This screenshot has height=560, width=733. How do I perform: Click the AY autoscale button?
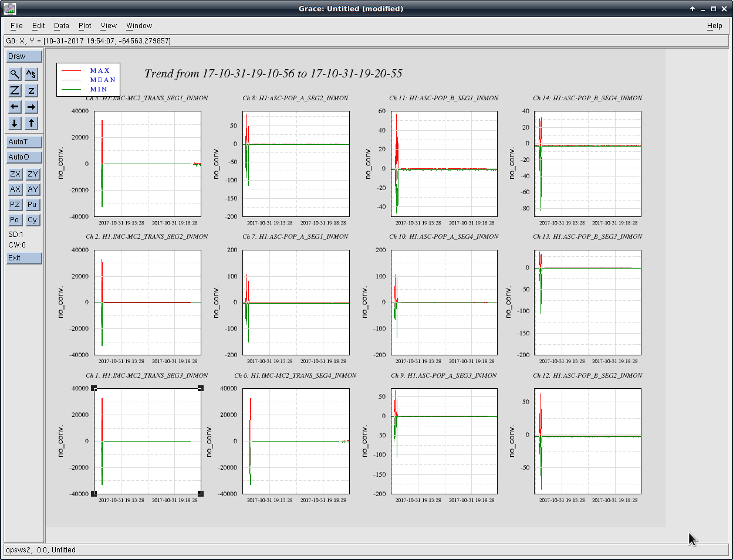tap(33, 189)
